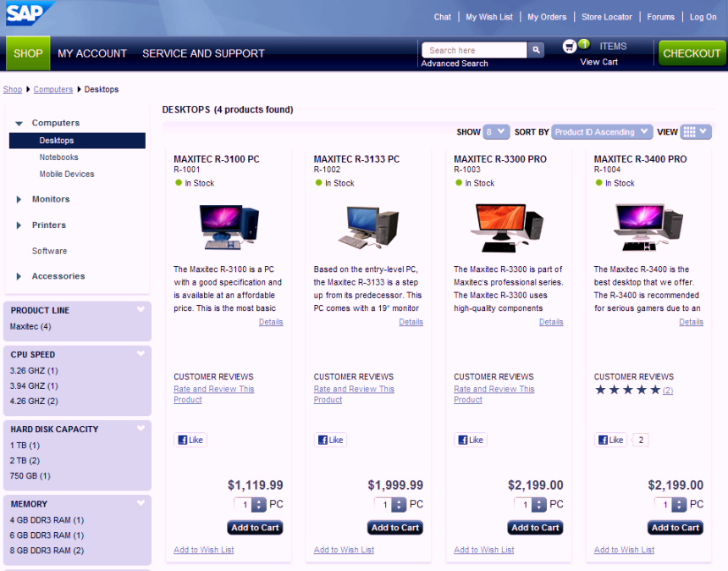This screenshot has width=728, height=571.
Task: Select the Software category
Action: (49, 252)
